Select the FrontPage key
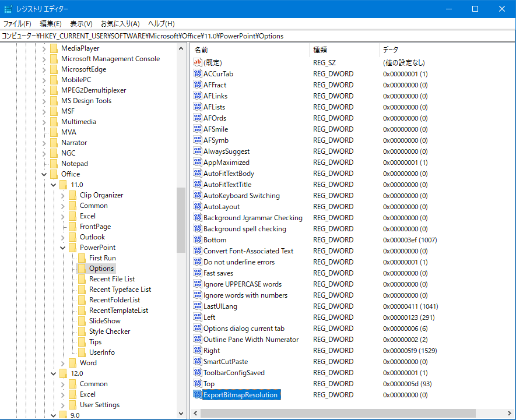Viewport: 516px width, 420px height. [x=96, y=227]
